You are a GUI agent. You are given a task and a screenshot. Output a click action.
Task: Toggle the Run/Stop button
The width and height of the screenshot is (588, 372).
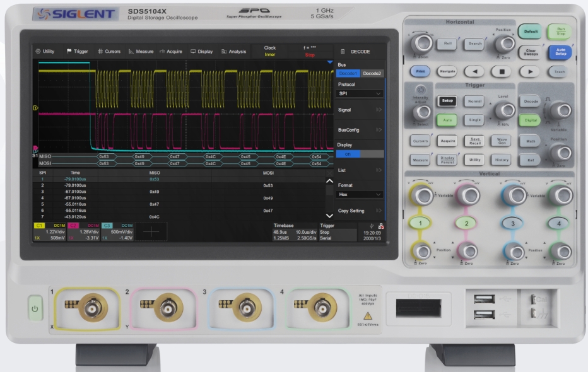pos(558,32)
